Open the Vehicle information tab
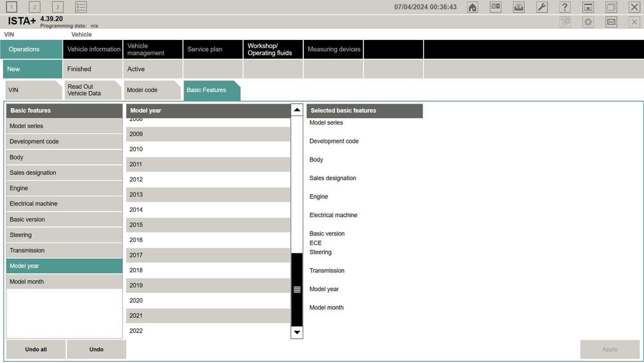This screenshot has height=363, width=644. [x=93, y=50]
